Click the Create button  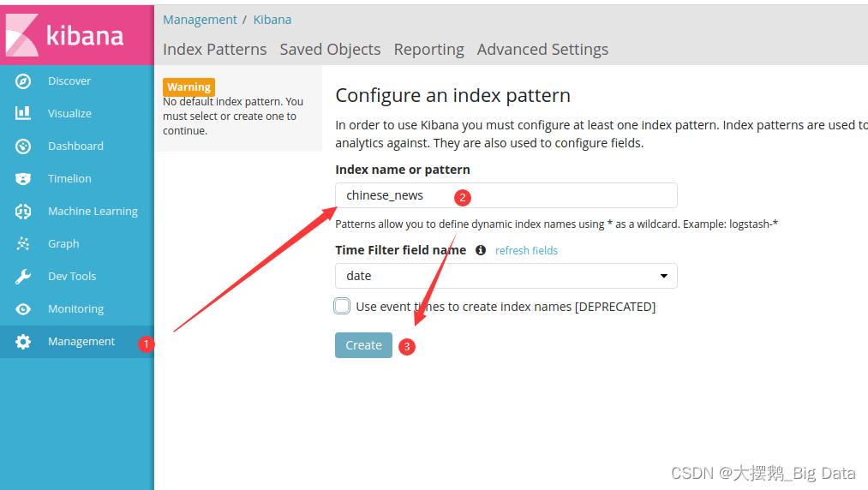(x=363, y=345)
